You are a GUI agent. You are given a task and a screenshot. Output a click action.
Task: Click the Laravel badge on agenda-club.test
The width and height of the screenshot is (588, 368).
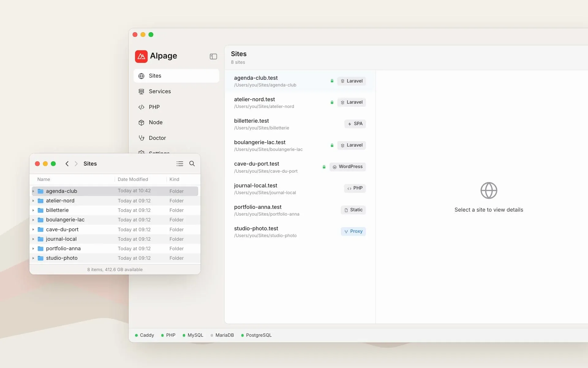click(x=352, y=81)
